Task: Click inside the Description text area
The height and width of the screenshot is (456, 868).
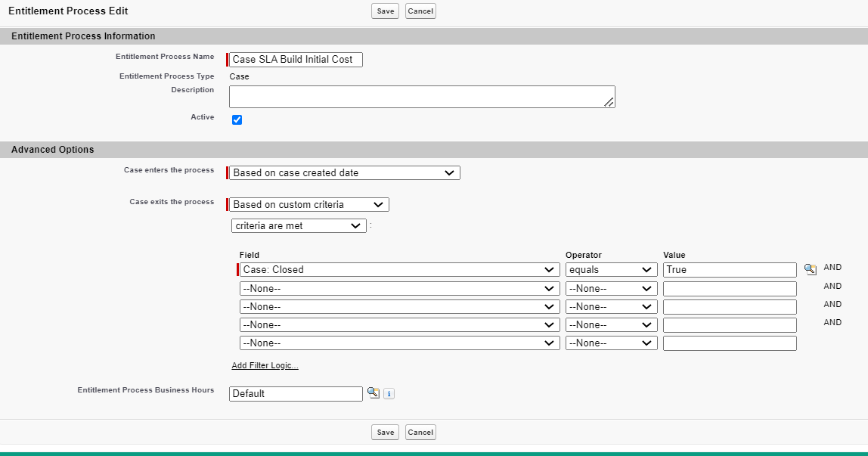Action: click(x=421, y=96)
